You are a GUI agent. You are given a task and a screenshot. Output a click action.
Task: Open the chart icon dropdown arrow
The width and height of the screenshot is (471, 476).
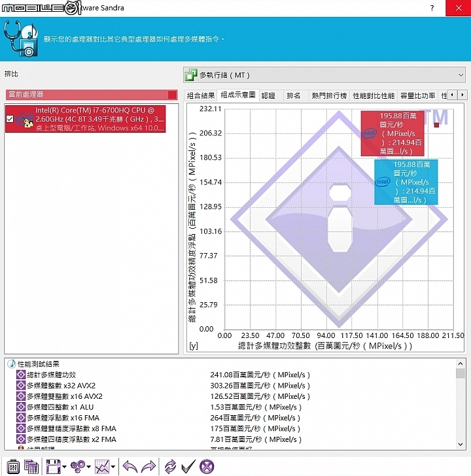tap(113, 467)
